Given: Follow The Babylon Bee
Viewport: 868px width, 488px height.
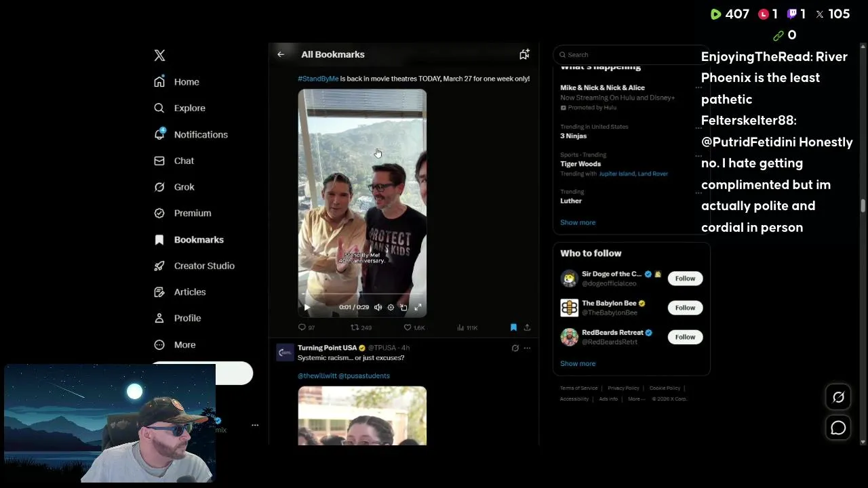Looking at the screenshot, I should [685, 308].
